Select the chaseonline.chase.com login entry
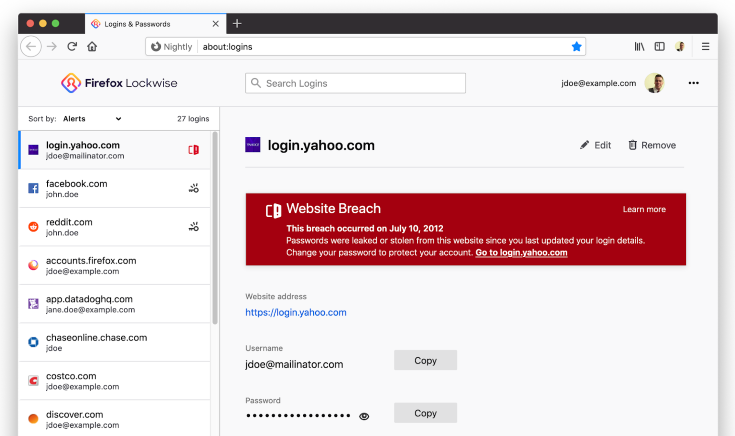This screenshot has height=436, width=735. (x=114, y=342)
